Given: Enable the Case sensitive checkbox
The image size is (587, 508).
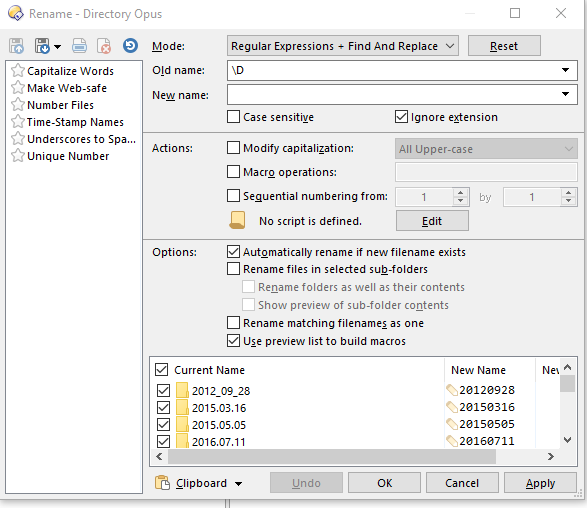Looking at the screenshot, I should (233, 117).
